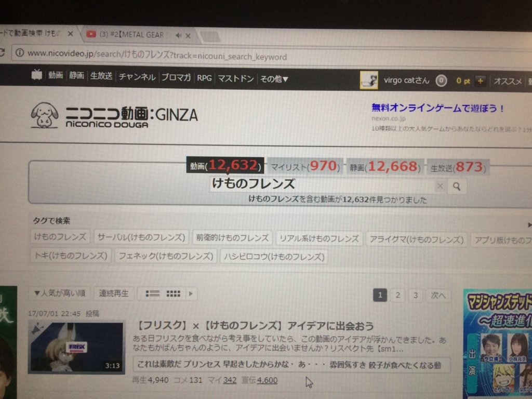Open the オススメ menu item
This screenshot has width=532, height=399.
[508, 82]
